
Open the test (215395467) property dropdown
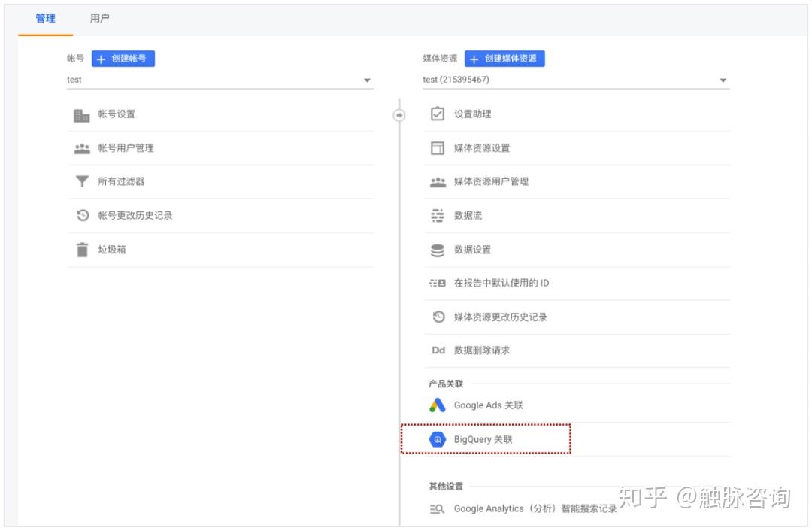[x=723, y=80]
